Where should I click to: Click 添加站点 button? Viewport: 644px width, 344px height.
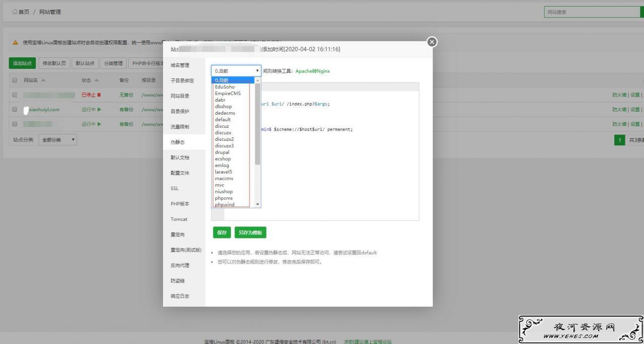[23, 63]
